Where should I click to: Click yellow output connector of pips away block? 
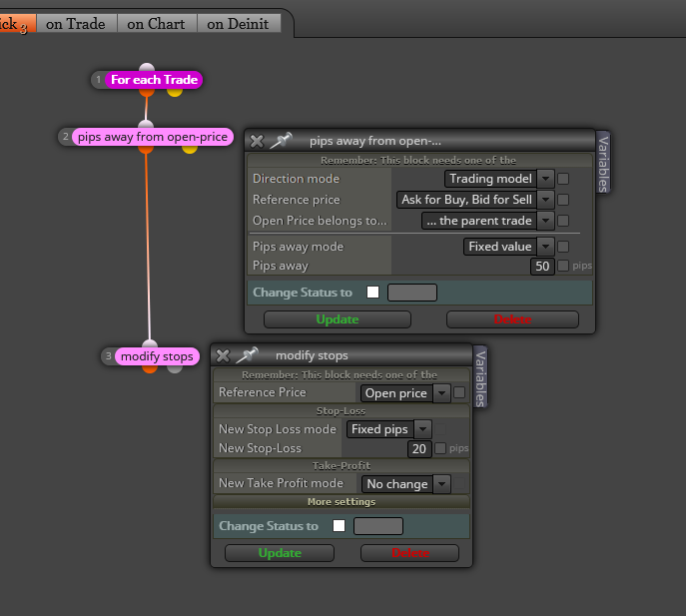click(x=190, y=149)
